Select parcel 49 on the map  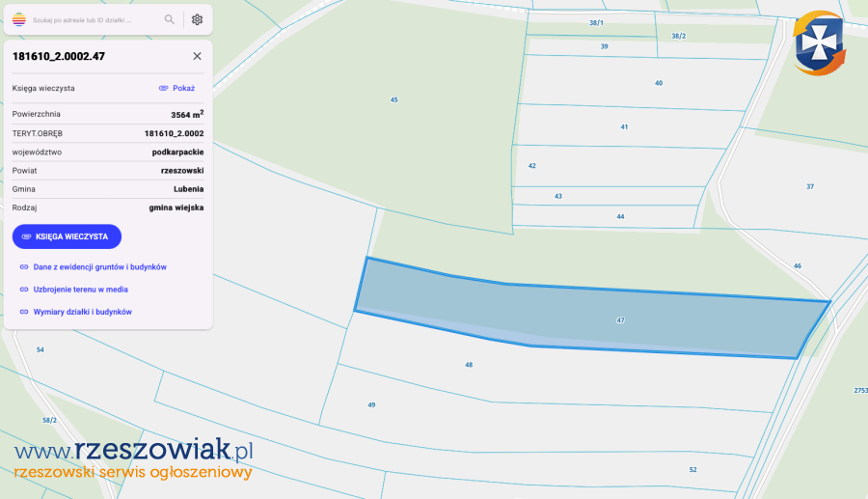tap(371, 404)
